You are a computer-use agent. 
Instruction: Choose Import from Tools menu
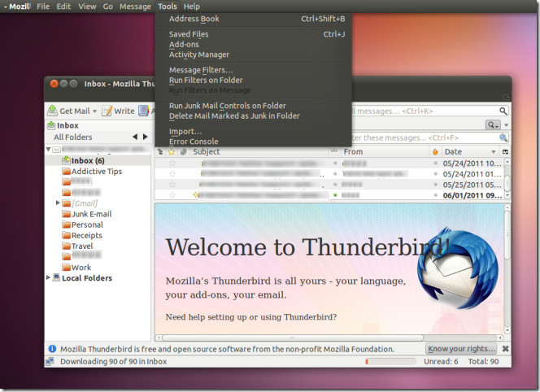pyautogui.click(x=254, y=131)
